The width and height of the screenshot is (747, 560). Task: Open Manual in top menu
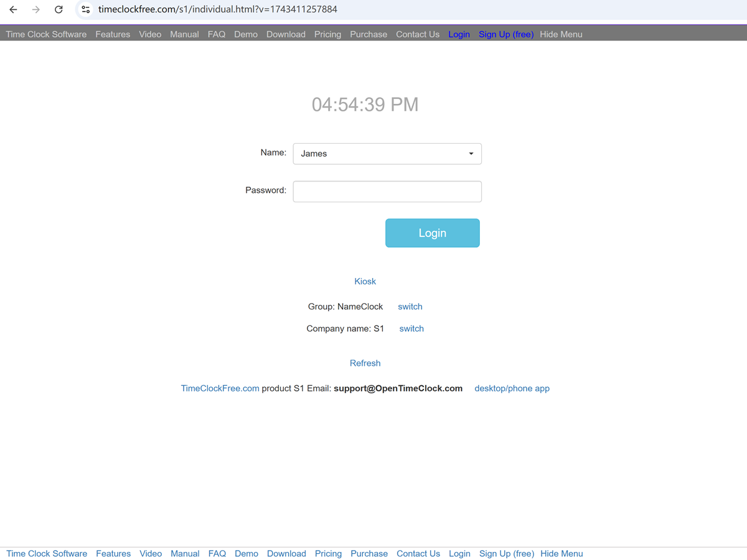pyautogui.click(x=185, y=34)
